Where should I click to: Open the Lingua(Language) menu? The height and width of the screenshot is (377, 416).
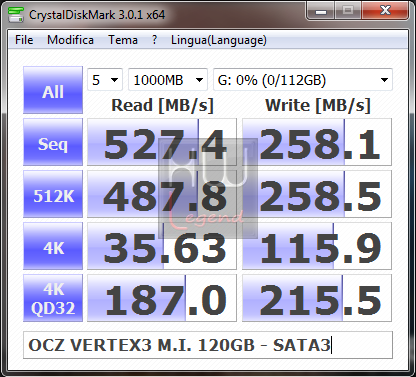[219, 40]
